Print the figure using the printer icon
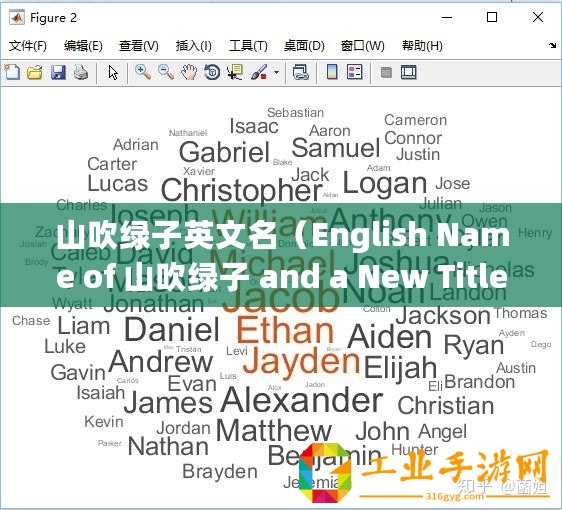 [x=81, y=72]
